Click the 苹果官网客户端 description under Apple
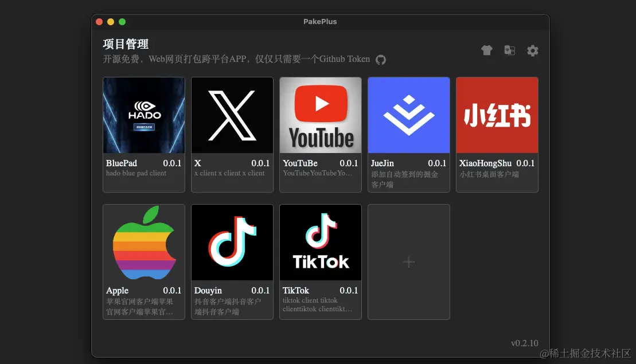Screen dimensions: 636x364 (x=139, y=307)
